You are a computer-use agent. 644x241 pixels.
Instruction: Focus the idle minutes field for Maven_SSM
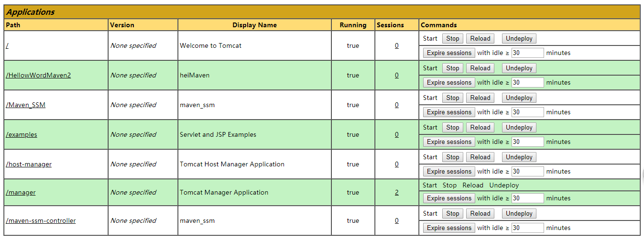[x=527, y=112]
